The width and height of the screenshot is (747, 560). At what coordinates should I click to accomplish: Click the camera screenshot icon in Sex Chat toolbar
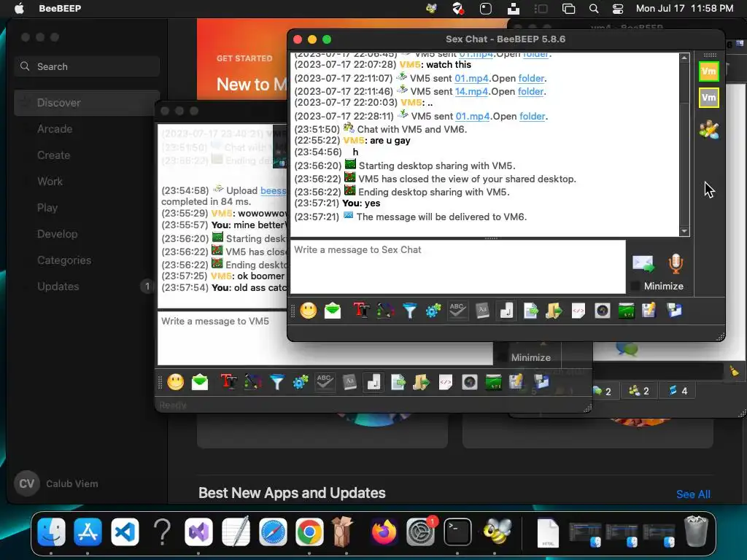tap(602, 311)
